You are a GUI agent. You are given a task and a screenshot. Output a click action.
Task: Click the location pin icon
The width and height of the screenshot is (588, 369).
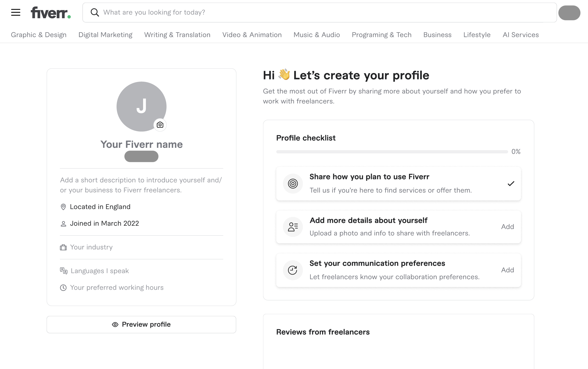tap(63, 207)
